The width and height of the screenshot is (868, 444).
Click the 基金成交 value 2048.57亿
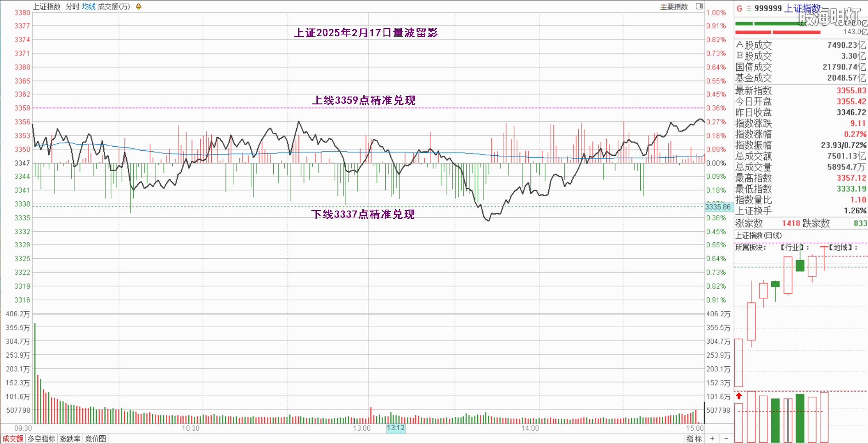pos(846,78)
